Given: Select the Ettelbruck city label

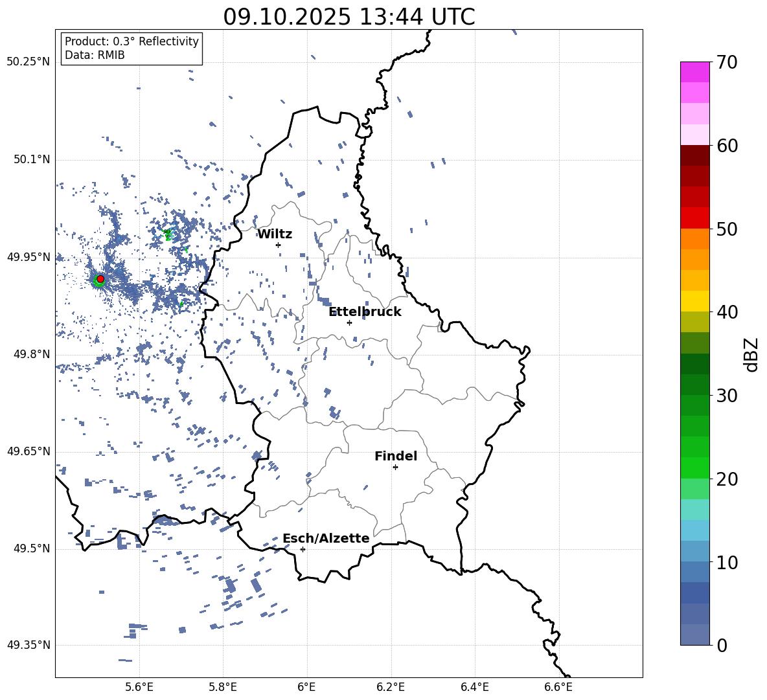Looking at the screenshot, I should pyautogui.click(x=365, y=312).
